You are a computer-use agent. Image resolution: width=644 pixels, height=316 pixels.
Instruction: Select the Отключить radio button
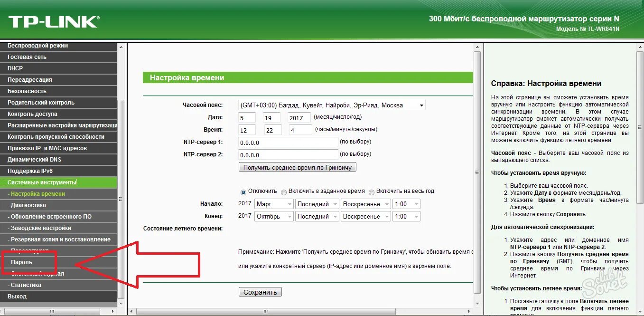click(243, 192)
